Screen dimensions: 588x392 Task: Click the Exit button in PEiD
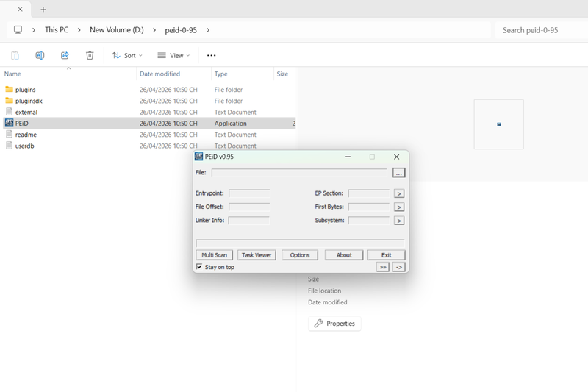click(x=387, y=255)
